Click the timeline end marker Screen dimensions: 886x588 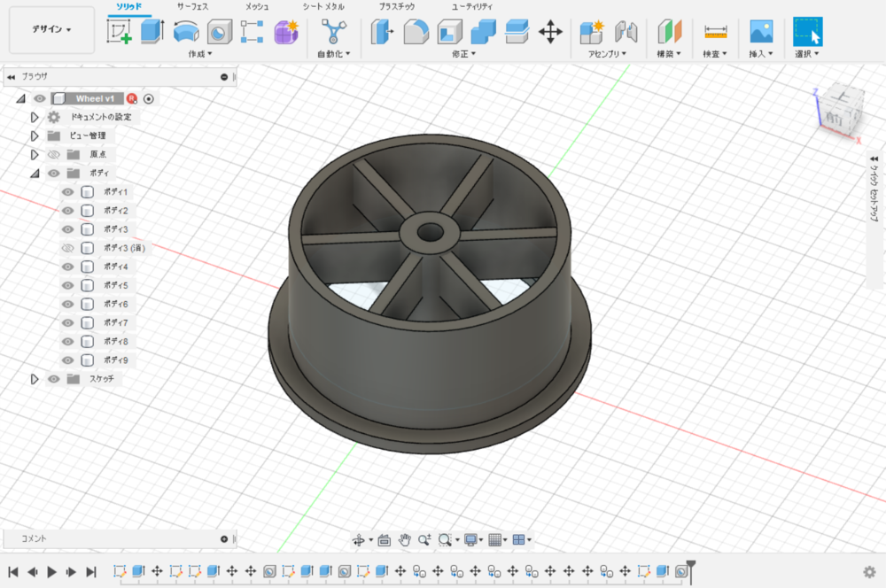(x=690, y=571)
